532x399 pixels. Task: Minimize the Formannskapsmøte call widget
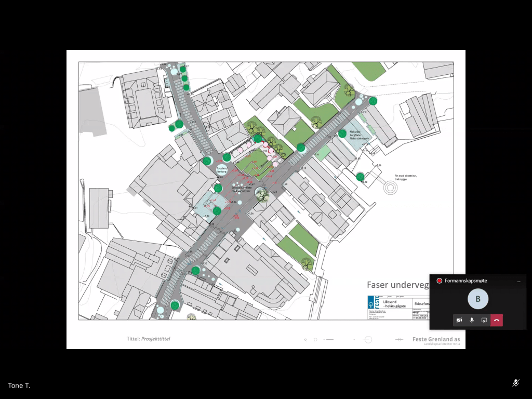[518, 281]
